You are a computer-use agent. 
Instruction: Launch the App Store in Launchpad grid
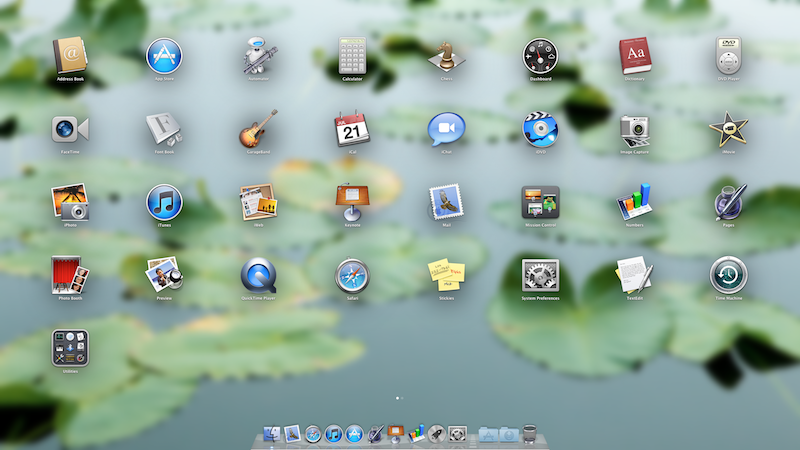(x=164, y=56)
